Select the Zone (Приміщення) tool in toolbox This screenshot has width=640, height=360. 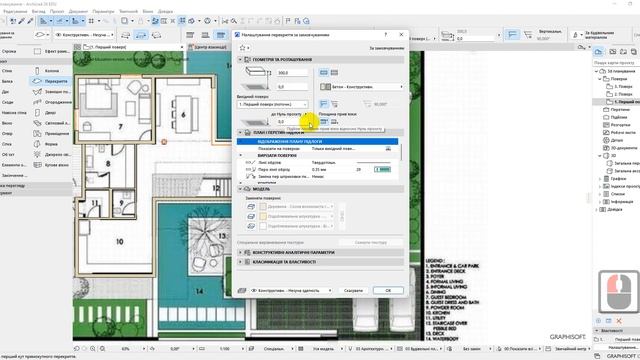[51, 133]
